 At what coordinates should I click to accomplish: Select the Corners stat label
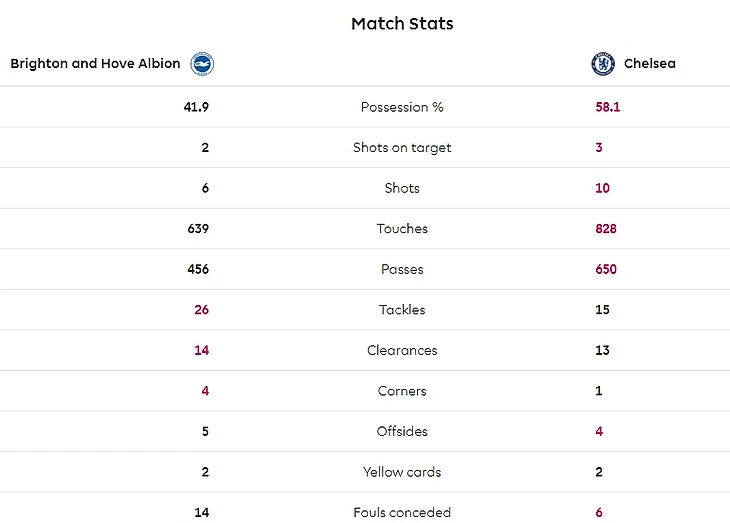tap(402, 391)
